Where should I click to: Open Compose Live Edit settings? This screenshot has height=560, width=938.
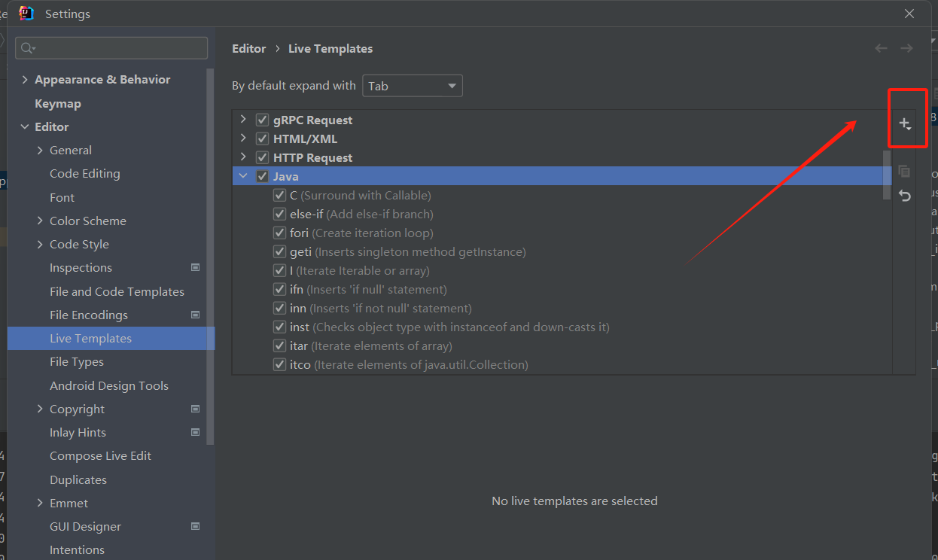click(100, 455)
